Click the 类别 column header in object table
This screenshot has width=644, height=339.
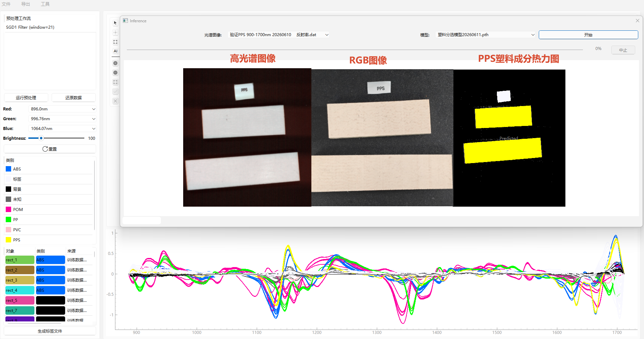point(51,251)
